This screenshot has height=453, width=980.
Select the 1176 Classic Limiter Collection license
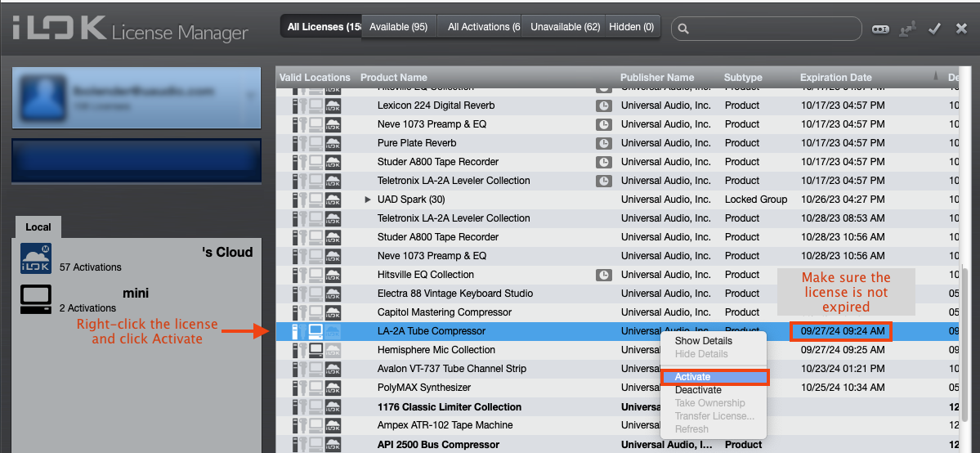pyautogui.click(x=449, y=406)
